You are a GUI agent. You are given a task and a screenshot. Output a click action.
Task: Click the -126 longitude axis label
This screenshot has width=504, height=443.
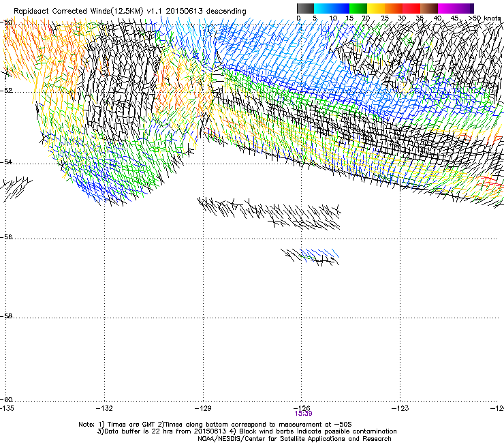tap(302, 408)
